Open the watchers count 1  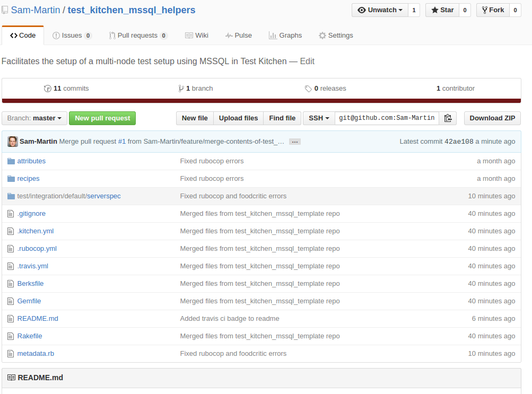coord(414,10)
